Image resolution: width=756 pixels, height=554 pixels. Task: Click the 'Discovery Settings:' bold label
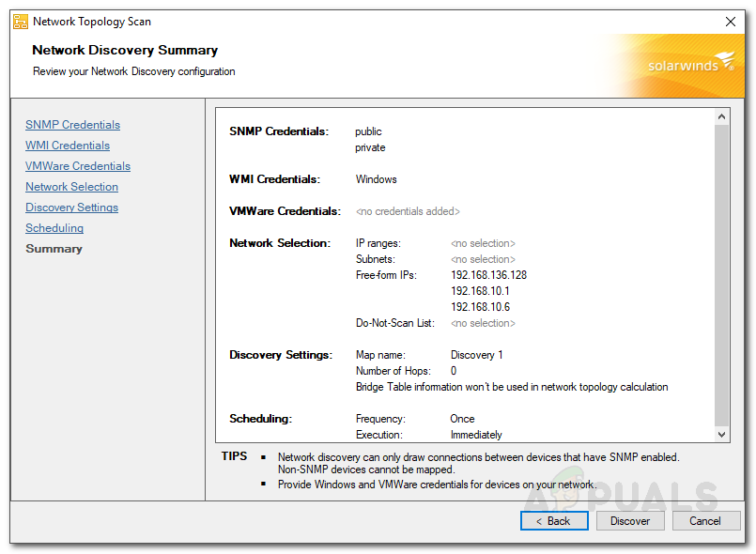(281, 355)
